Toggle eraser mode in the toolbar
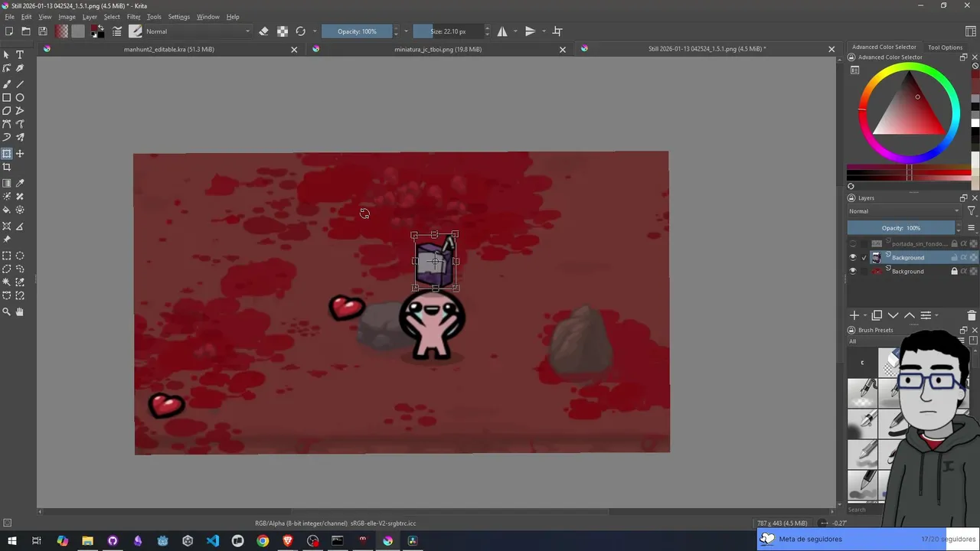The image size is (980, 551). 263,31
